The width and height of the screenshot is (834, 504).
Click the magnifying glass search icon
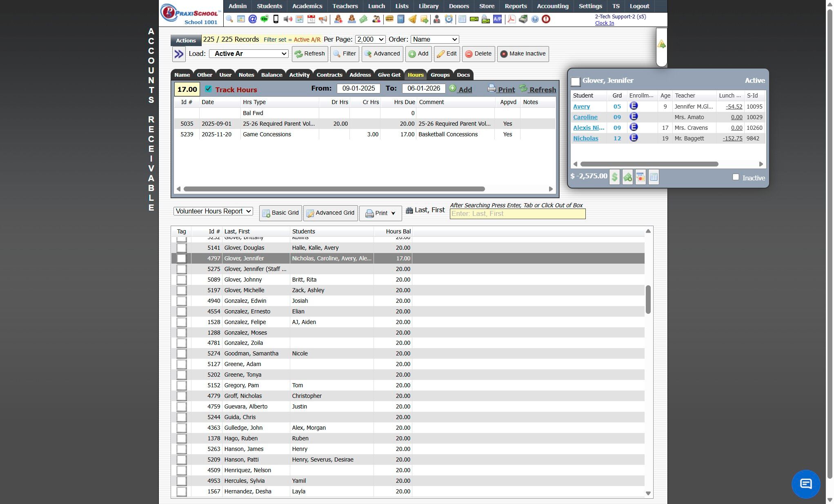point(229,19)
